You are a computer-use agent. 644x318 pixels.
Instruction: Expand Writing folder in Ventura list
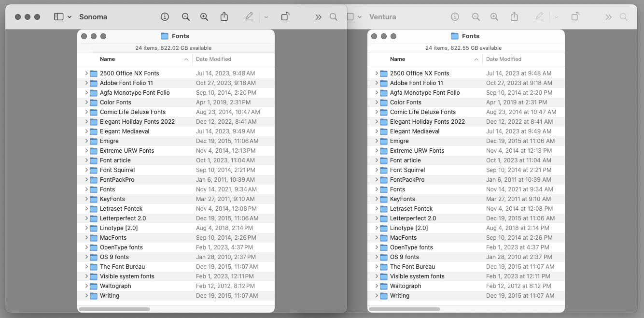click(376, 296)
